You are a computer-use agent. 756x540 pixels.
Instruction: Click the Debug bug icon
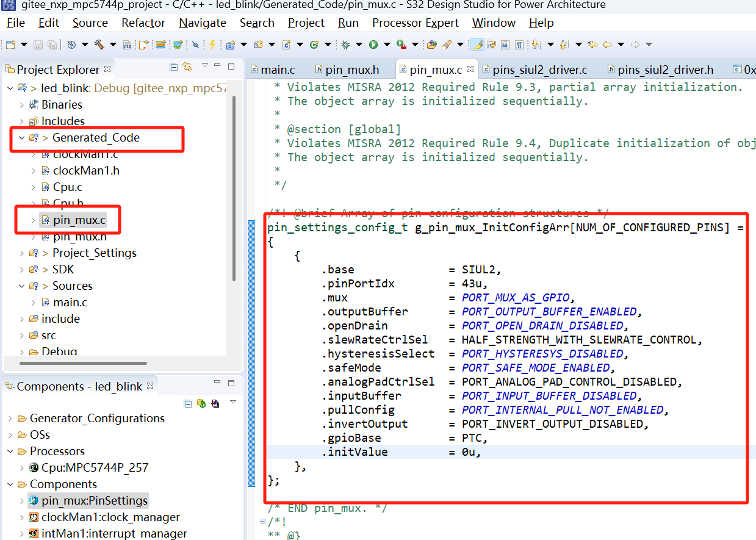click(x=345, y=45)
